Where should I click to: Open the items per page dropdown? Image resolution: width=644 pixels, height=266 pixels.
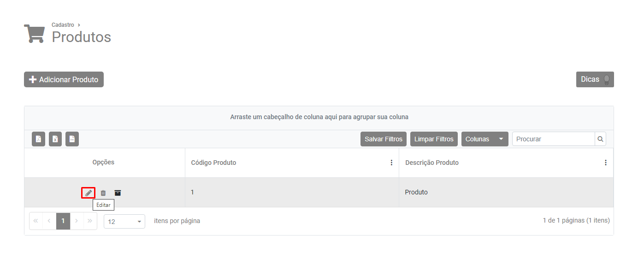[x=124, y=222]
